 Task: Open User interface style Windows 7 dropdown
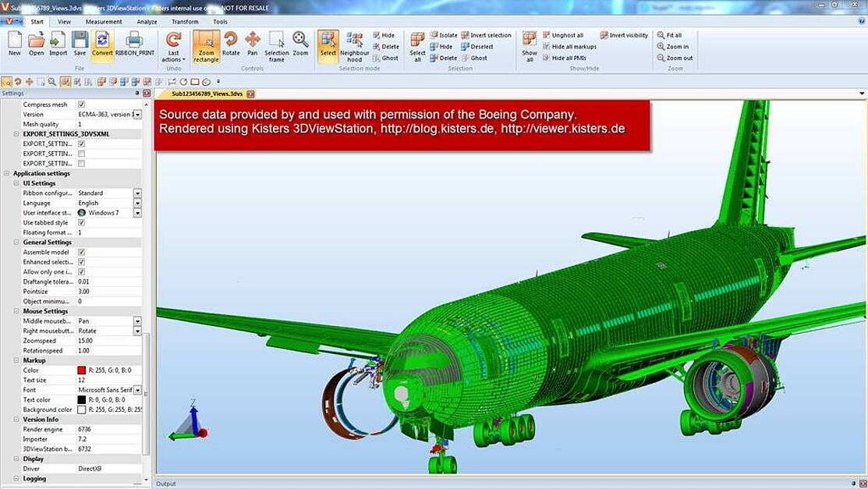point(137,213)
